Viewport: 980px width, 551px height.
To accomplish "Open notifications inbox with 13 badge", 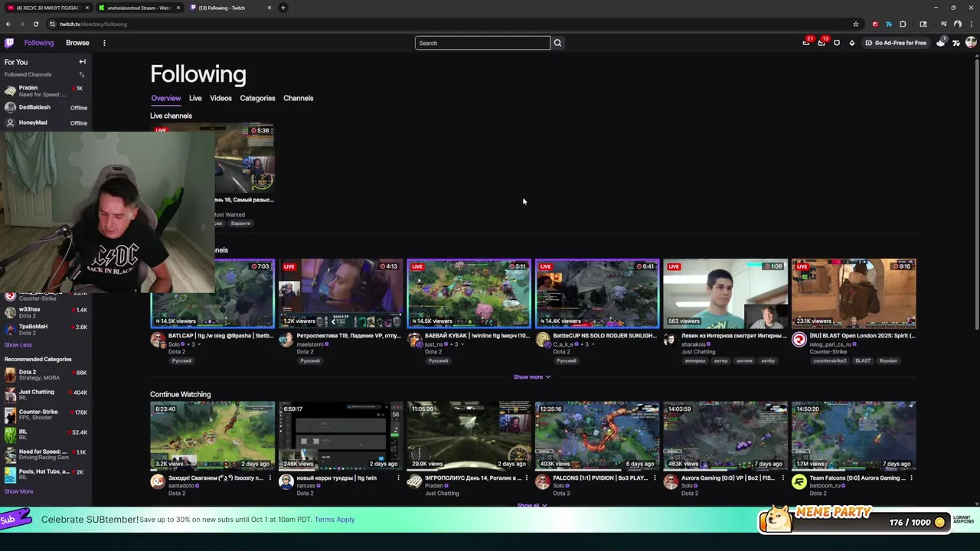I will 822,43.
